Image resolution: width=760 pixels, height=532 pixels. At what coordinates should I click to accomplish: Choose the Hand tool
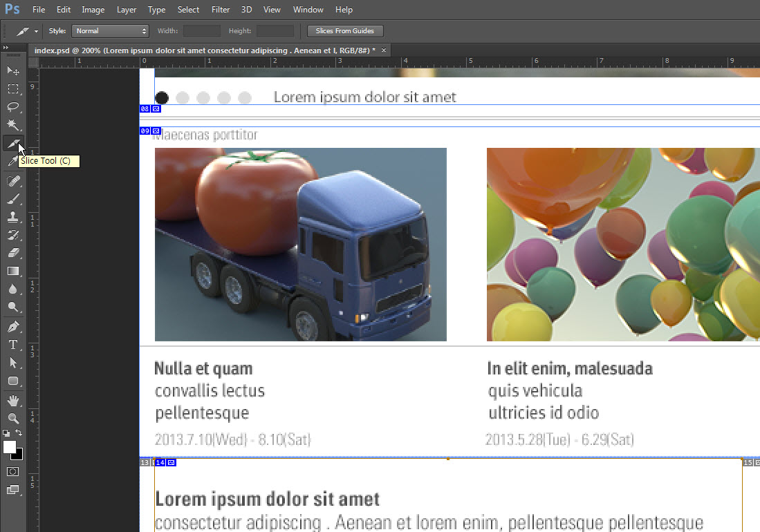[x=12, y=400]
